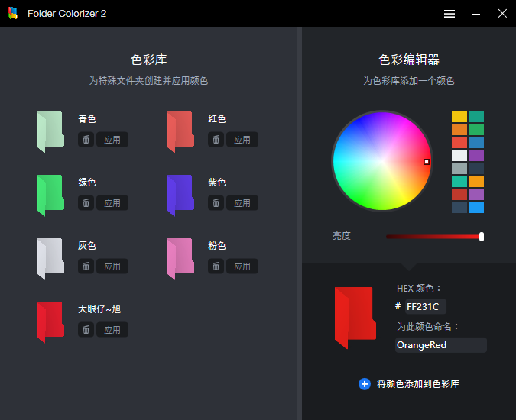Screen dimensions: 516x420
Task: Select the 绿色 green folder icon
Action: click(50, 195)
